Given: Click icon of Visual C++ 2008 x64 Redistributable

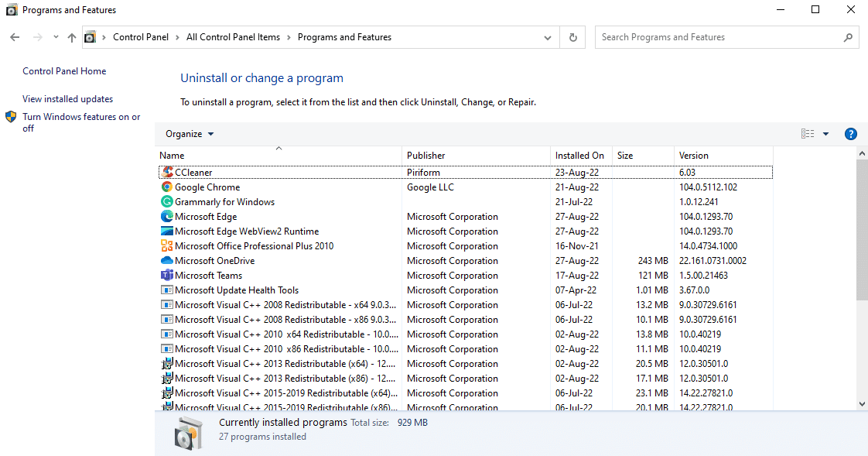Looking at the screenshot, I should click(x=166, y=305).
